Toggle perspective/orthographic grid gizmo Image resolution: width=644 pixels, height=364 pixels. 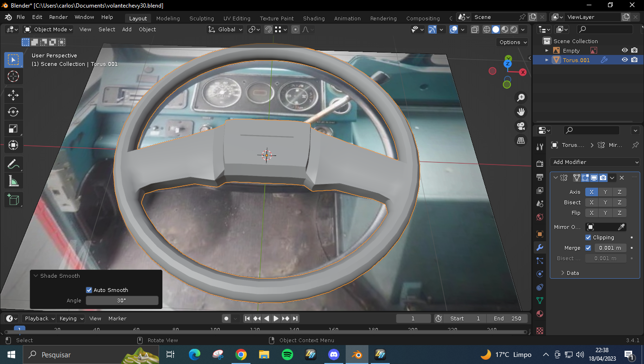521,140
